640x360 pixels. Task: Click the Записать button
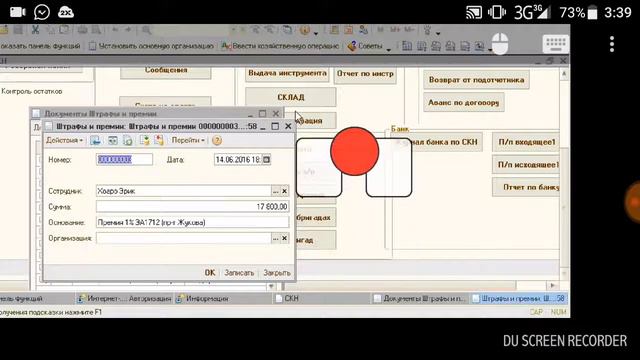tap(239, 273)
